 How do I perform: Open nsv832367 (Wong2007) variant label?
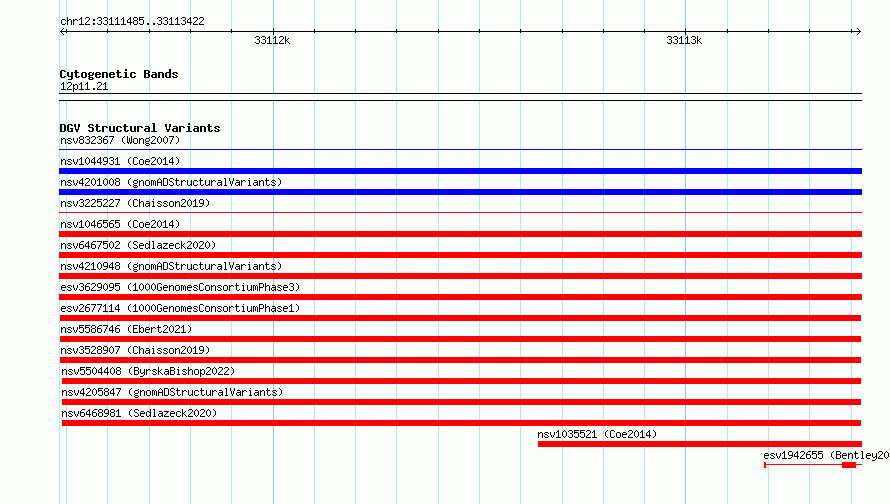pyautogui.click(x=120, y=140)
